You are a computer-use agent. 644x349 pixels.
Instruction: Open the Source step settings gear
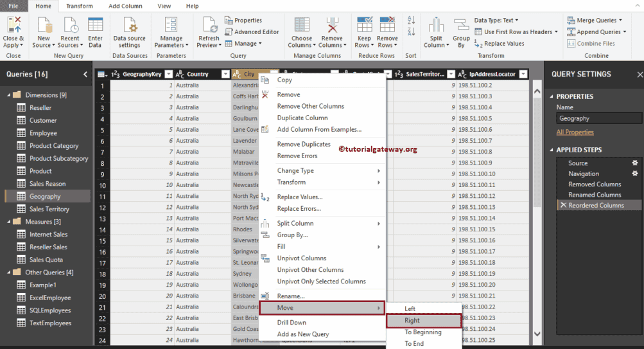coord(634,163)
